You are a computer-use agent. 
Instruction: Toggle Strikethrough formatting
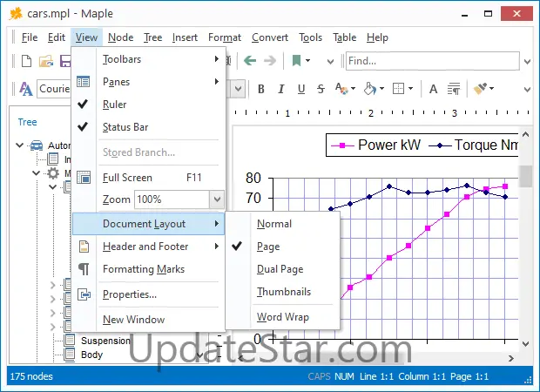click(321, 89)
